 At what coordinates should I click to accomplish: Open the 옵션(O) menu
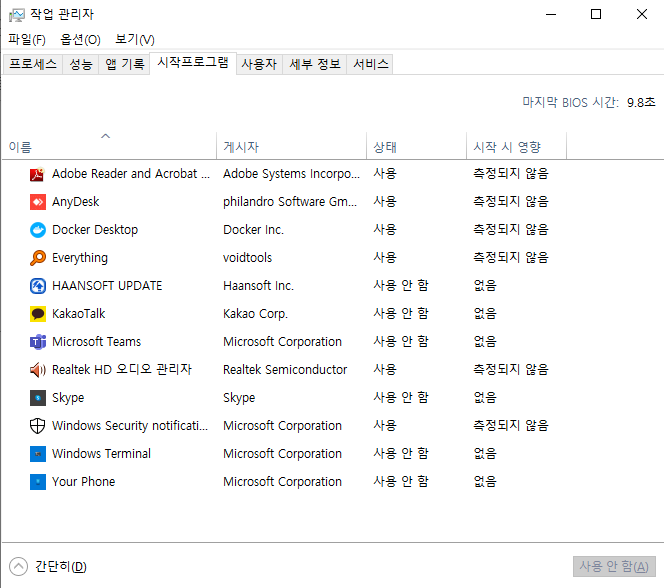80,39
